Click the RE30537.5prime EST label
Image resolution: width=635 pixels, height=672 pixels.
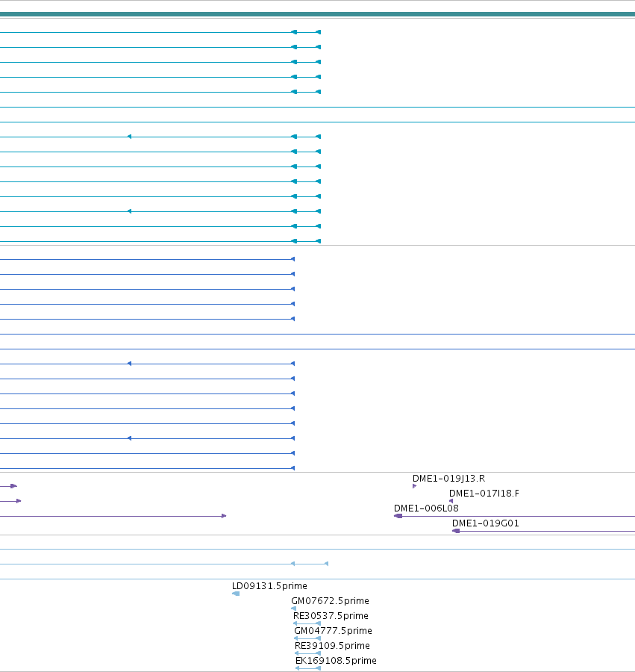tap(331, 616)
